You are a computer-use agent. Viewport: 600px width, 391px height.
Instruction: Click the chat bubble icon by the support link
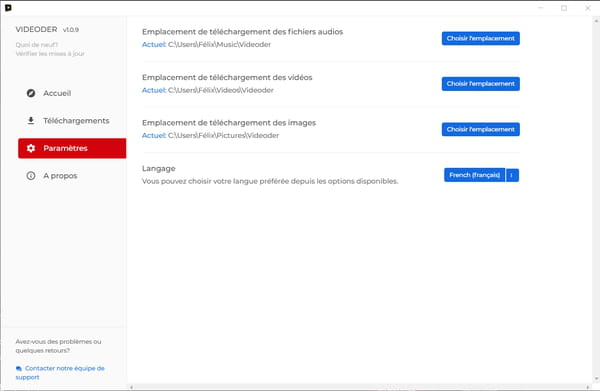[19, 368]
